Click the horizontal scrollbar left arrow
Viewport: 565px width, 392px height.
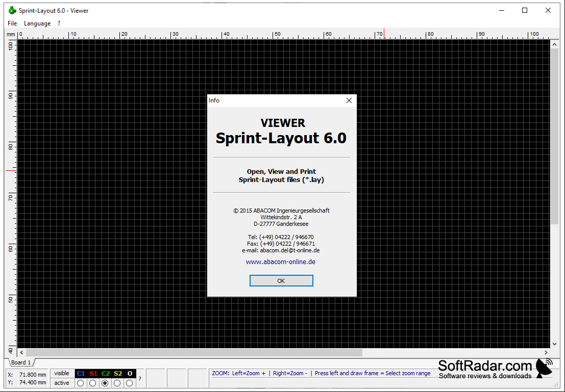(x=21, y=352)
